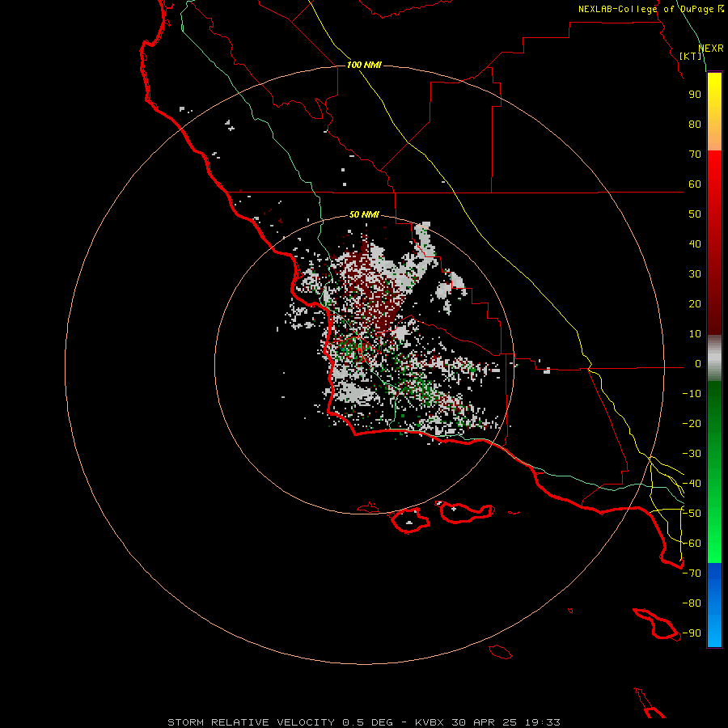
Task: Select the colorbar scale value "-50"
Action: tap(692, 514)
